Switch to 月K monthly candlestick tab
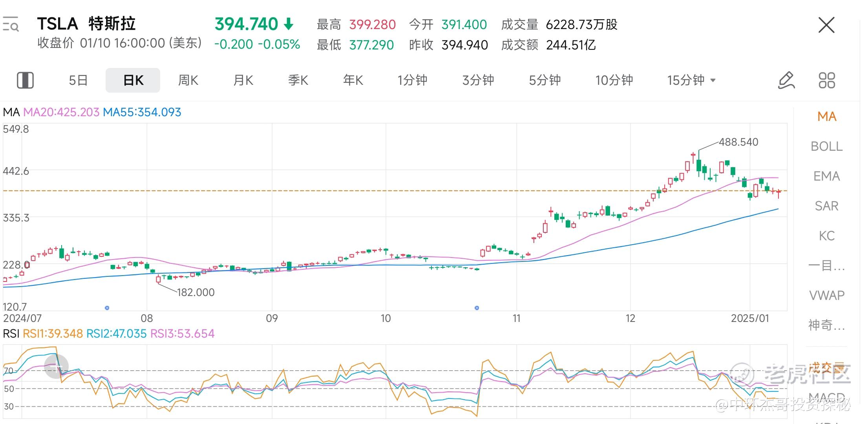Image resolution: width=868 pixels, height=424 pixels. 243,80
